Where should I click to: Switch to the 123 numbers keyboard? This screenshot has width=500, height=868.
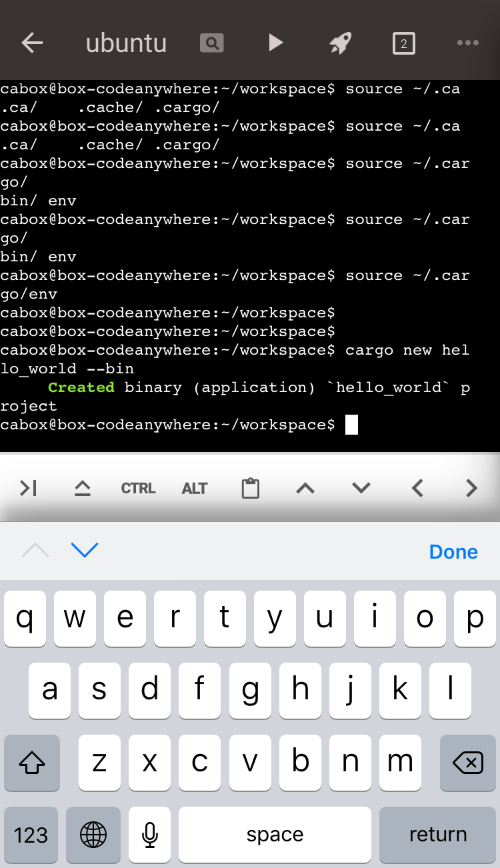31,835
